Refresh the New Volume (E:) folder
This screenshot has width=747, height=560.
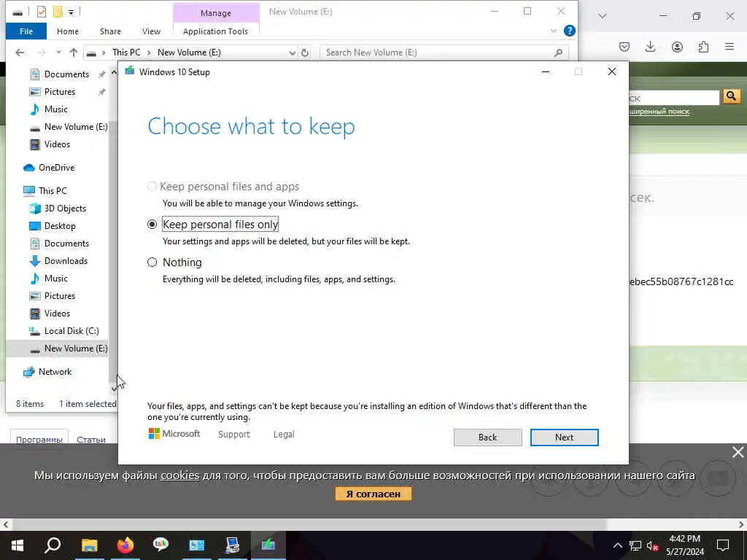coord(305,52)
